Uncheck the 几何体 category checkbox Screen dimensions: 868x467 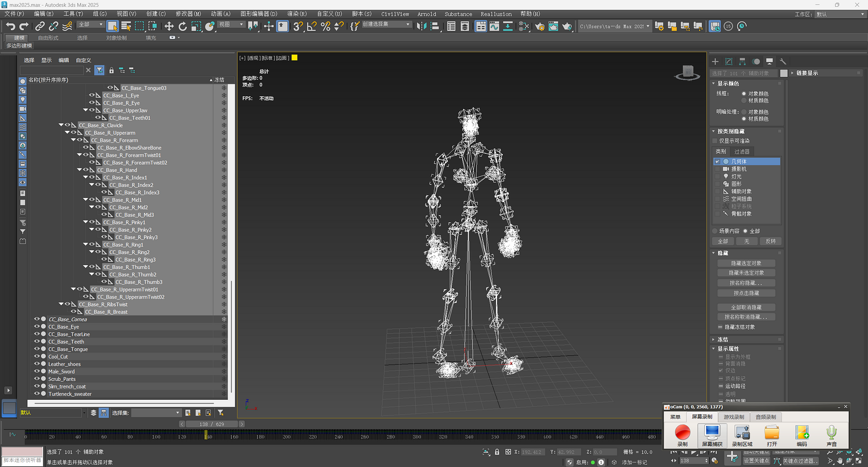tap(718, 161)
